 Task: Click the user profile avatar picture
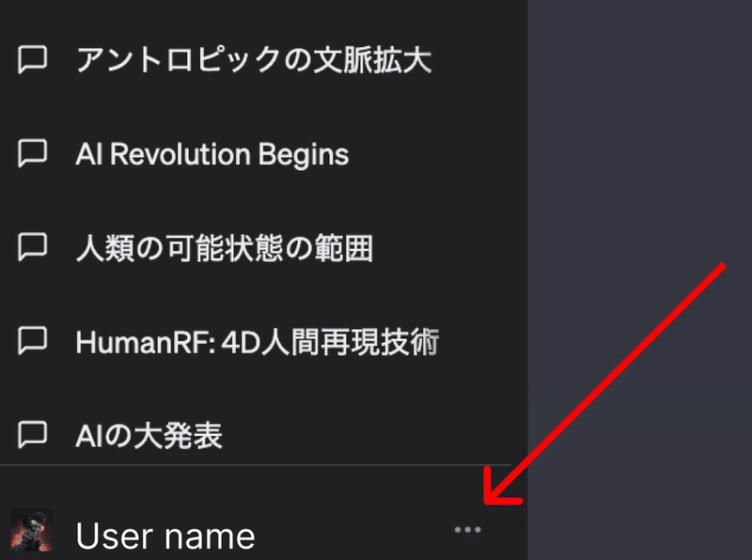click(x=32, y=530)
